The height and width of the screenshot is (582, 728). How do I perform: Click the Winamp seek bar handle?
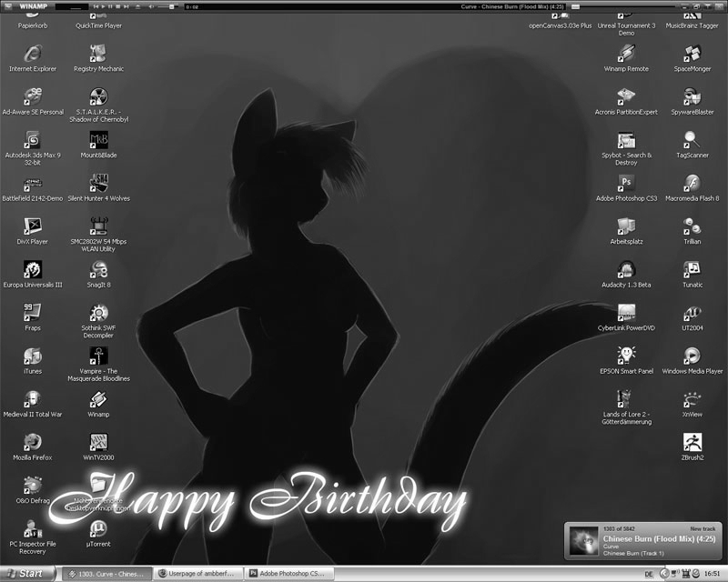pyautogui.click(x=575, y=6)
